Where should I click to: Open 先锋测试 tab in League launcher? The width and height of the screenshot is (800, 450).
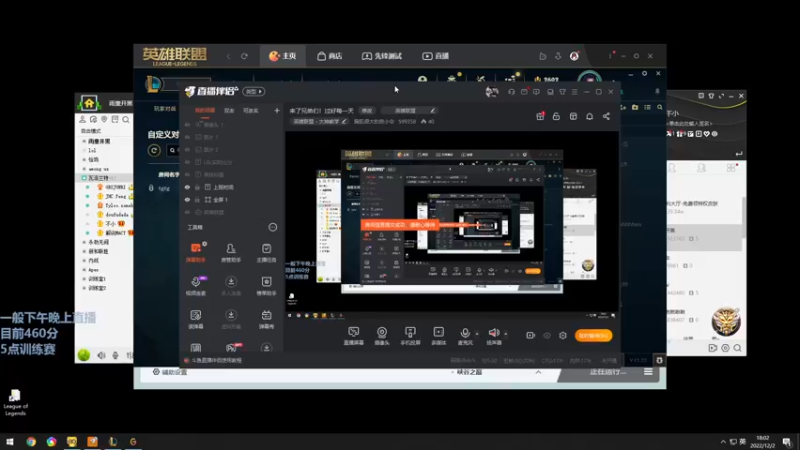click(x=382, y=56)
